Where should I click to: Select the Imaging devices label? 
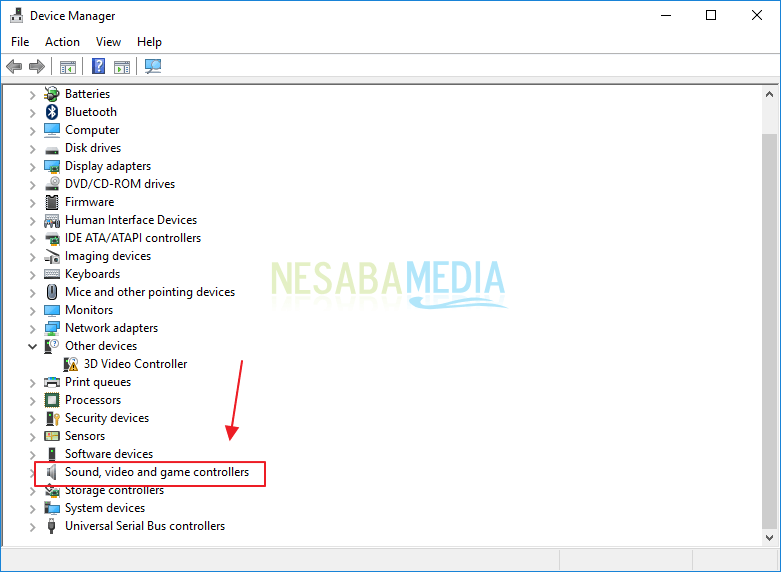[108, 256]
